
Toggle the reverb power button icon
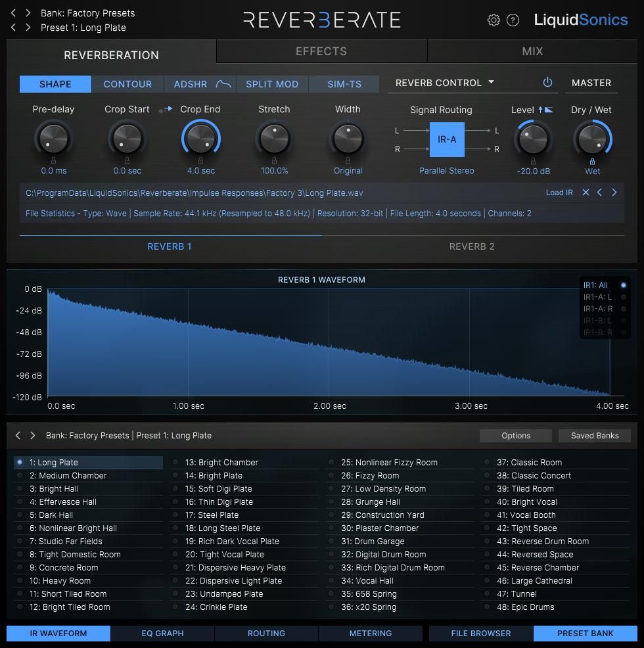(x=547, y=82)
